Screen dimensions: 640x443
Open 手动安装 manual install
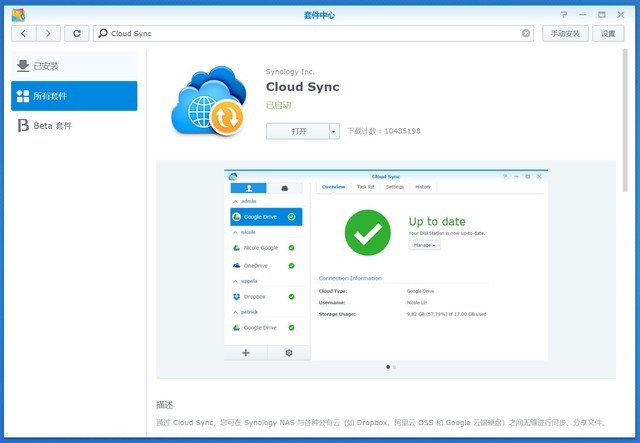(565, 33)
